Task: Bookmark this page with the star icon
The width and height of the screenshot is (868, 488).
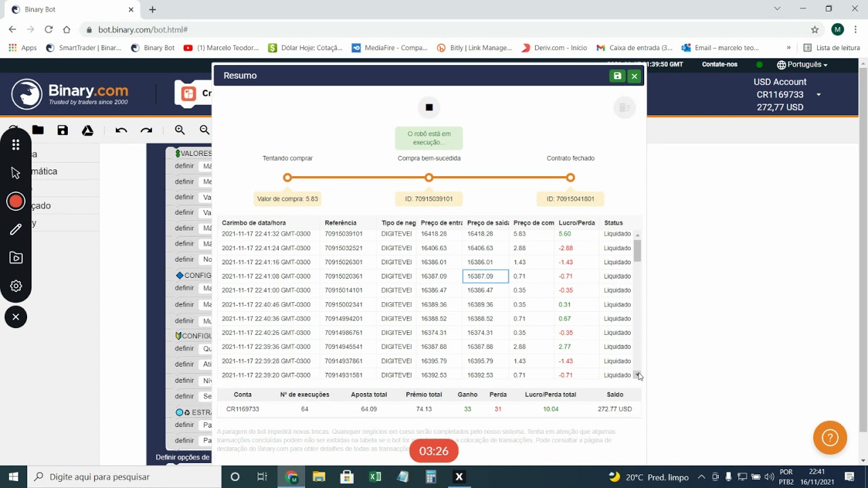Action: point(814,30)
